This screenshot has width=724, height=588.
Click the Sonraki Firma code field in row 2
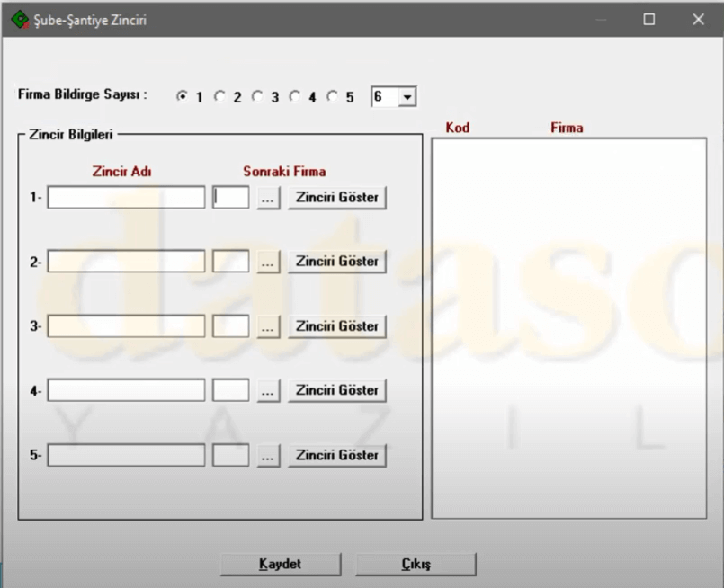pyautogui.click(x=230, y=262)
